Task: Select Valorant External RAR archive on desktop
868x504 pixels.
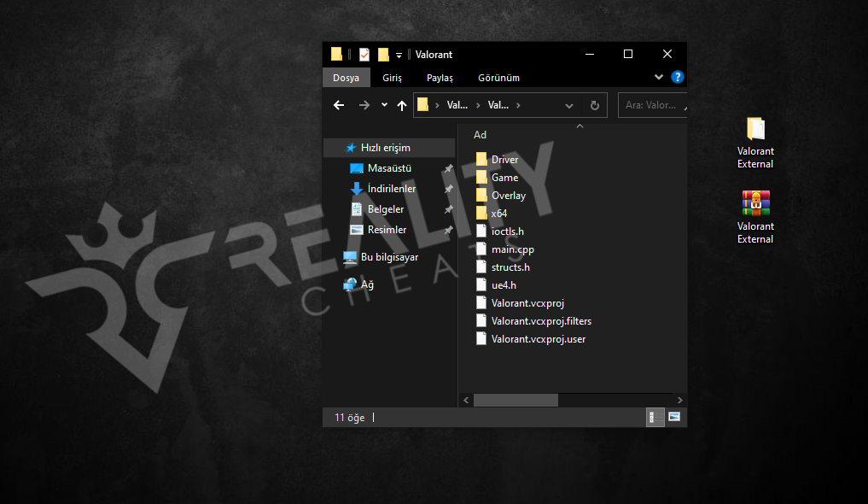Action: [x=755, y=217]
